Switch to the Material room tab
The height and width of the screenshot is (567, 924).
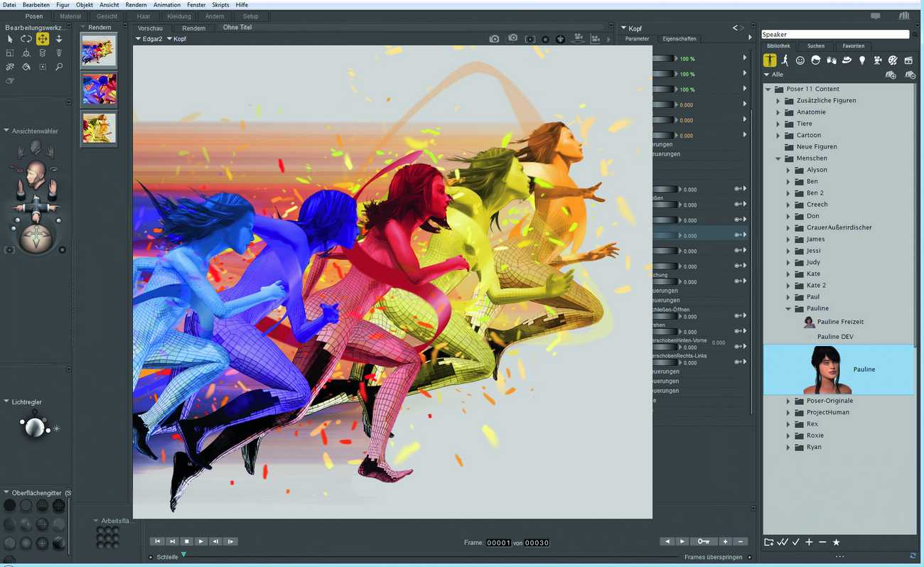(70, 16)
